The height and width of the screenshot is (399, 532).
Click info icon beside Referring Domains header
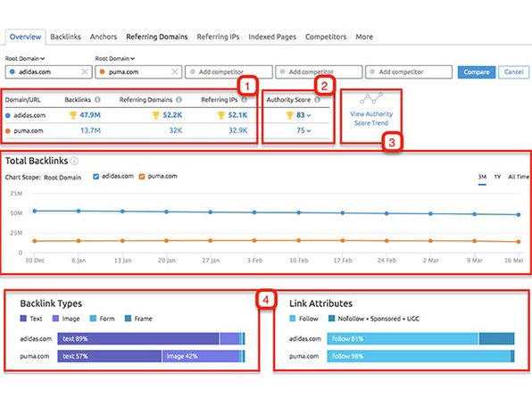point(179,100)
